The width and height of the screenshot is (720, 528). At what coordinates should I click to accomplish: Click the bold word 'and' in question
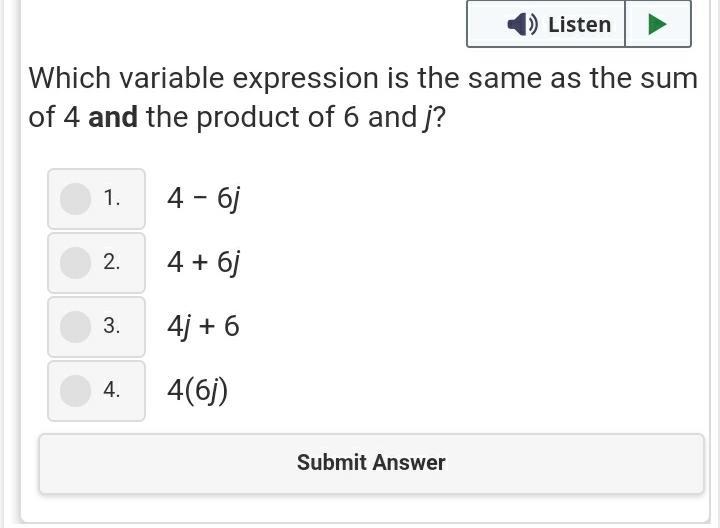click(113, 118)
